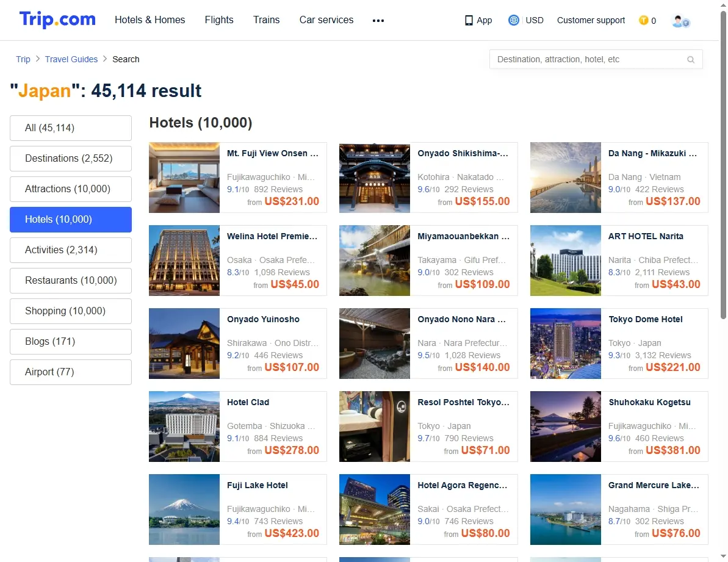
Task: Open the Car services menu
Action: point(326,20)
